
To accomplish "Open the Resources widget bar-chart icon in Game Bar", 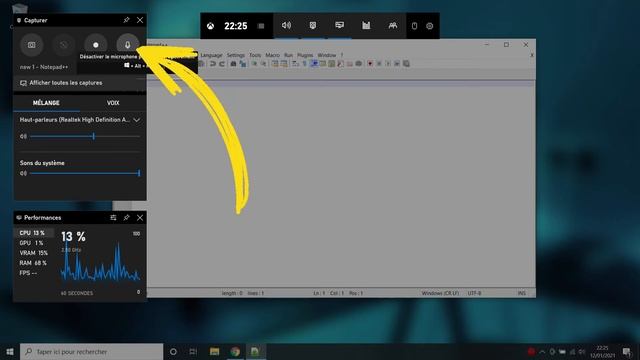I will coord(366,25).
